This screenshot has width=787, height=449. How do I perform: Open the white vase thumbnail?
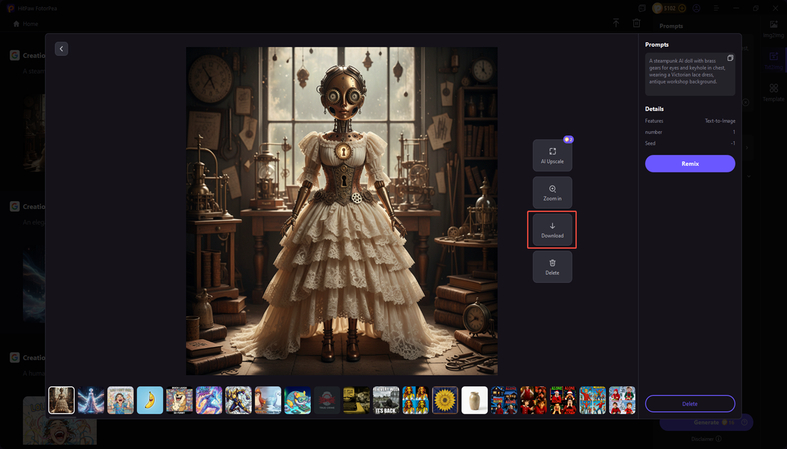tap(475, 400)
